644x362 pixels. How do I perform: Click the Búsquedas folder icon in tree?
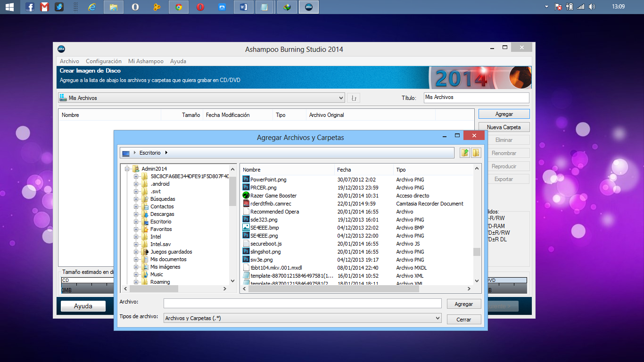pyautogui.click(x=145, y=199)
